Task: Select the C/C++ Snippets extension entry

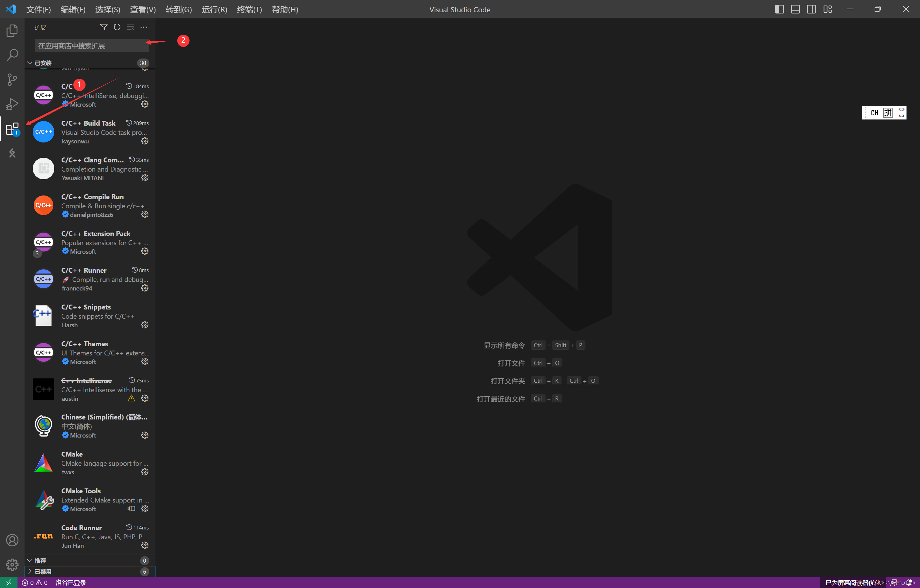Action: click(x=90, y=316)
